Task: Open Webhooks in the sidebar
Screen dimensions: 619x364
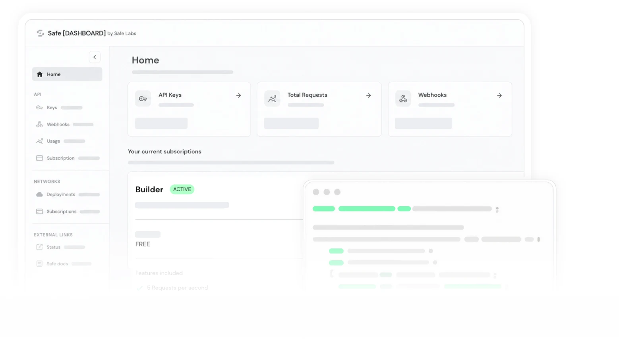Action: (x=58, y=124)
